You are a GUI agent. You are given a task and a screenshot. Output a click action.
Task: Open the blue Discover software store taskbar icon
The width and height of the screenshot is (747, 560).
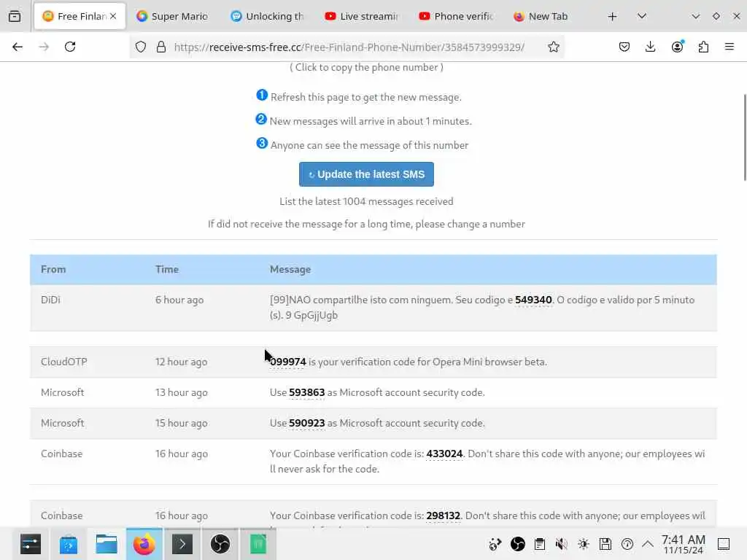[x=68, y=544]
